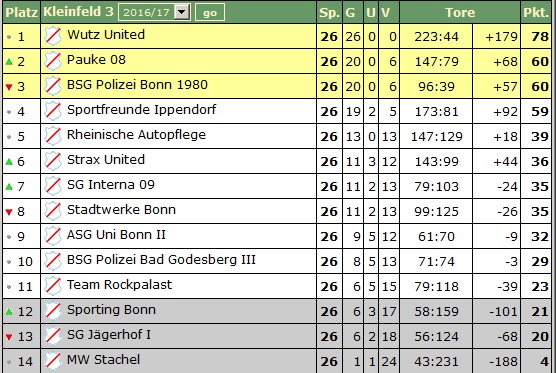Screen dimensions: 556x373
Task: Click the Sportfreunde Ippendorf crest icon
Action: [x=53, y=111]
